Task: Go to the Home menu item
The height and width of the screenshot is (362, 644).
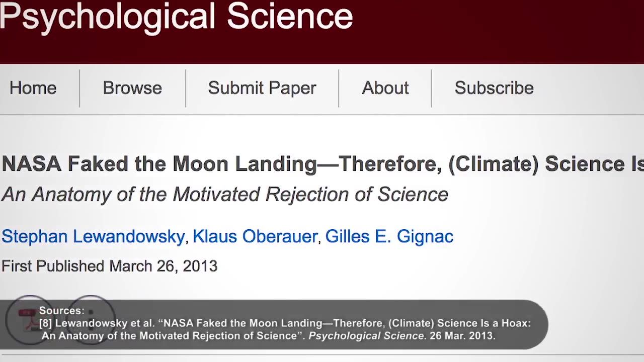Action: pyautogui.click(x=33, y=88)
